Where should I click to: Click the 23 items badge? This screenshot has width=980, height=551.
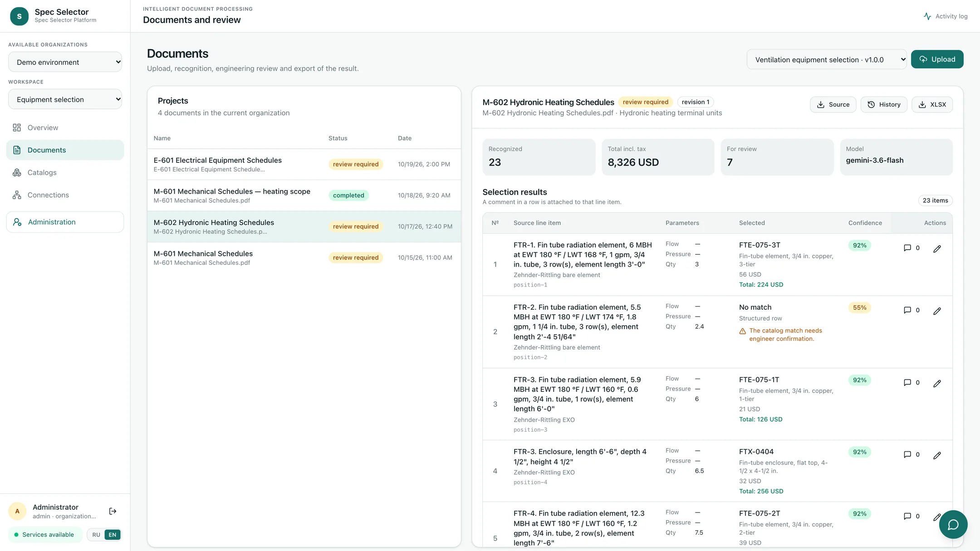935,200
